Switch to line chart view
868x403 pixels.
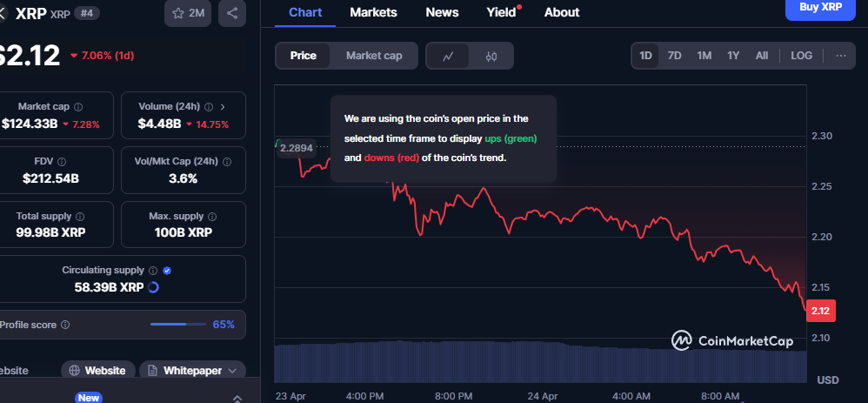click(x=448, y=56)
